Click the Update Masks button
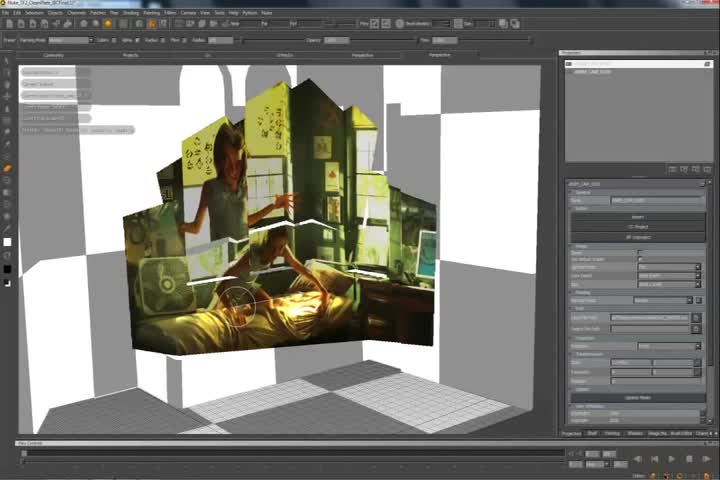Screen dimensions: 720x480 [638, 397]
